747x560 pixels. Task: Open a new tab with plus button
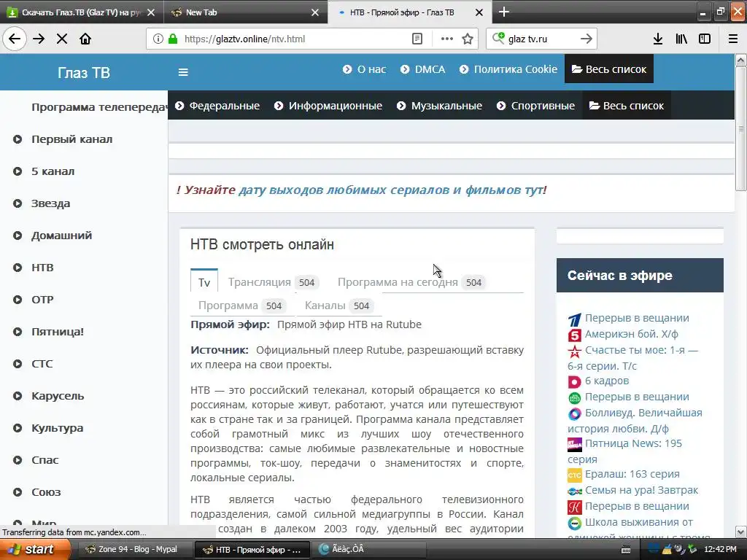pyautogui.click(x=504, y=12)
